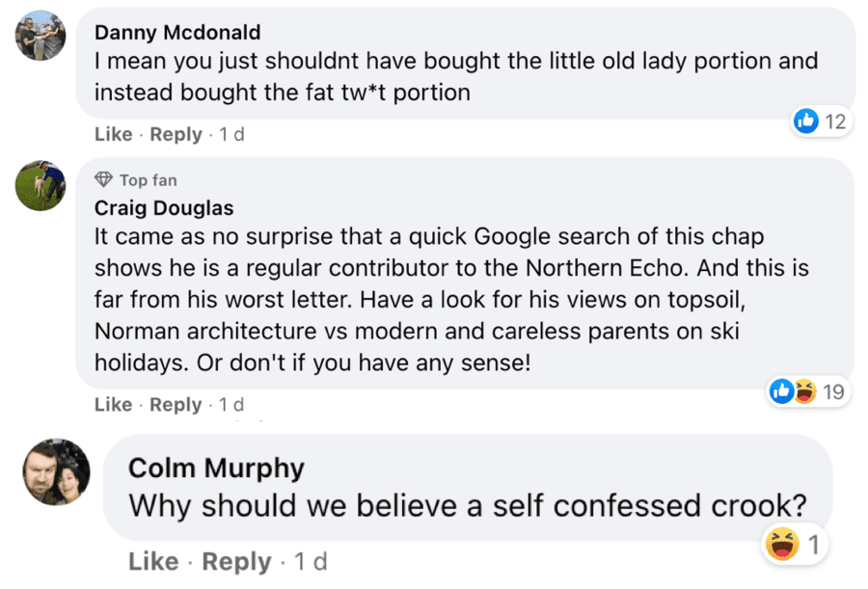868x589 pixels.
Task: Click the 1 d timestamp on Craig Douglas's comment
Action: pos(232,405)
